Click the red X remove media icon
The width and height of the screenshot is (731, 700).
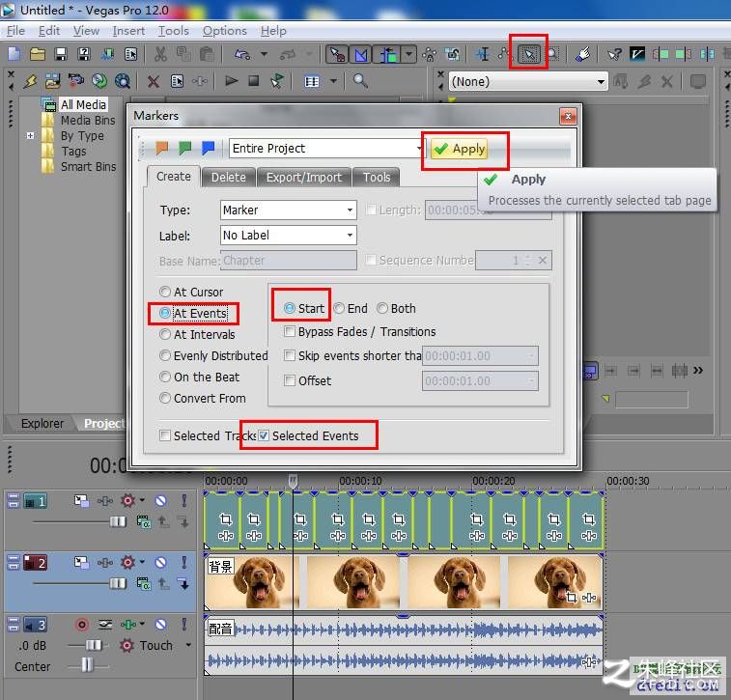(x=153, y=82)
